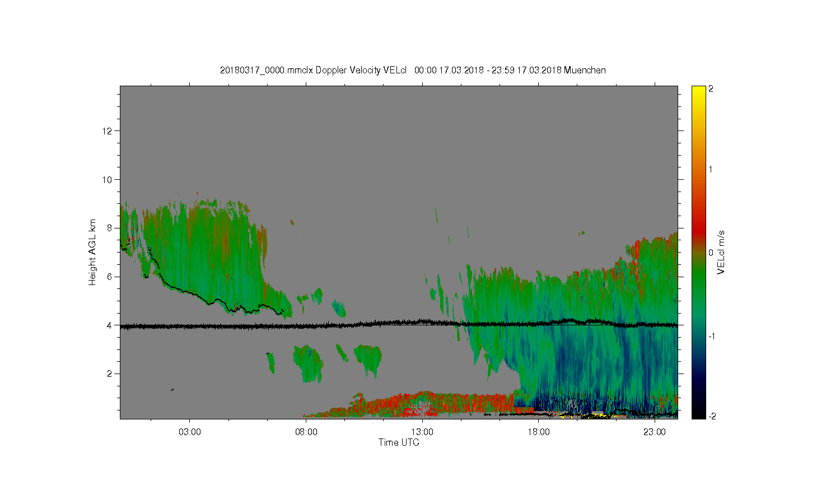Viewport: 840px width, 504px height.
Task: Click the 'Height AGL km' y-axis label
Action: pyautogui.click(x=92, y=252)
